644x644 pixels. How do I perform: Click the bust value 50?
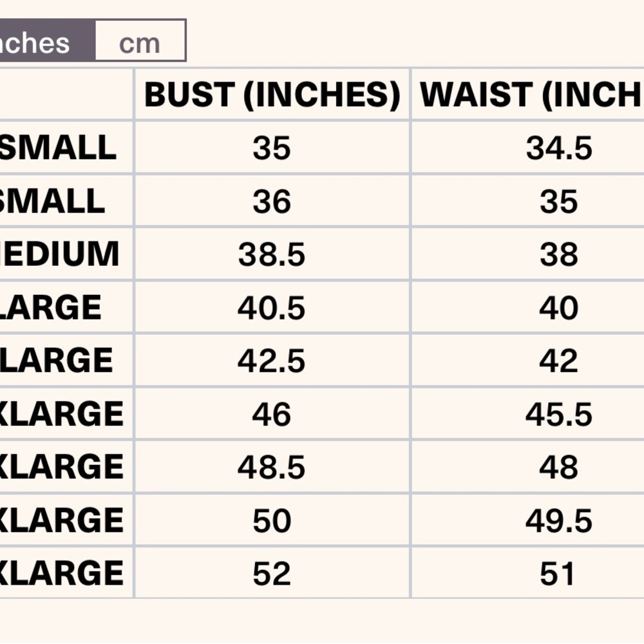point(272,520)
